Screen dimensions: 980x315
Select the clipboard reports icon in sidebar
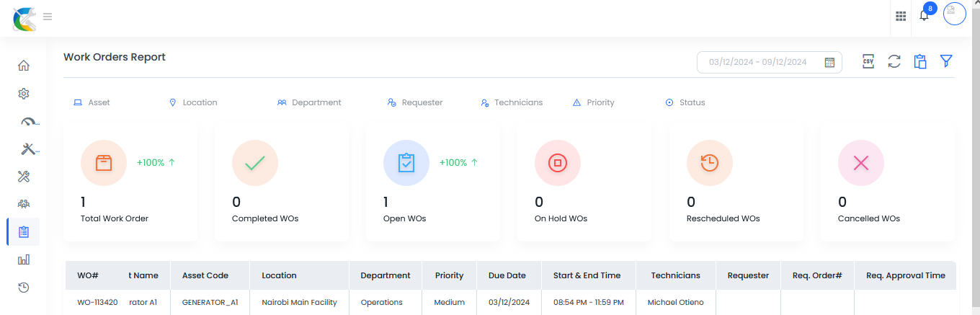24,232
